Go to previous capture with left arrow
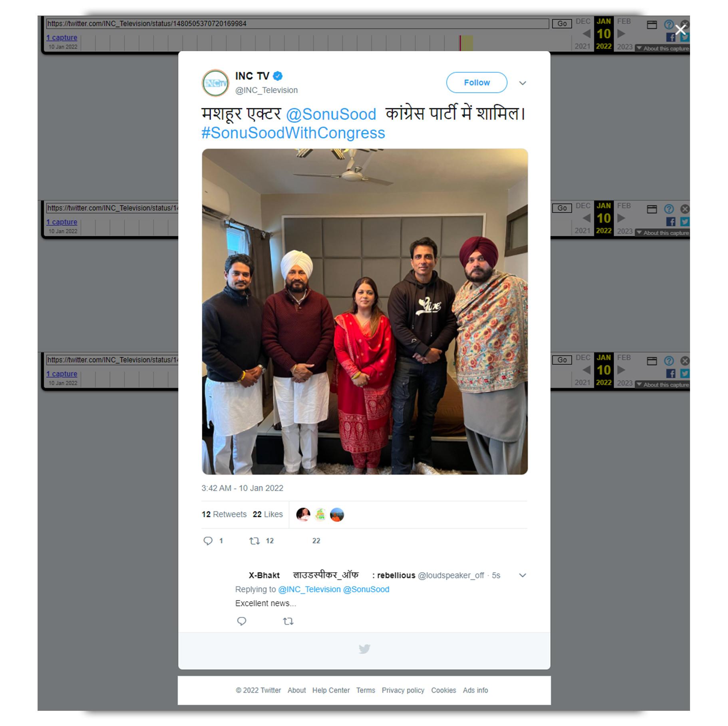Viewport: 728px width, 726px height. (586, 34)
